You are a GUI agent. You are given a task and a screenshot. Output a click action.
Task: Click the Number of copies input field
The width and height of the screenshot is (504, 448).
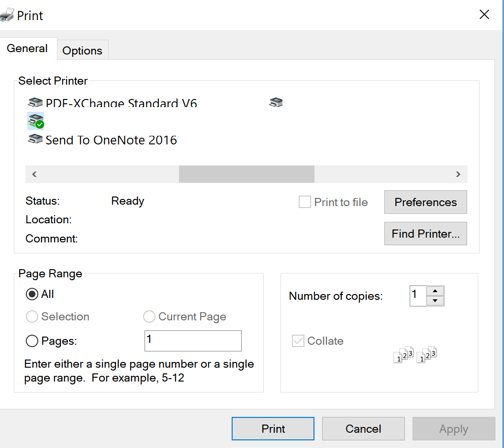tap(418, 296)
